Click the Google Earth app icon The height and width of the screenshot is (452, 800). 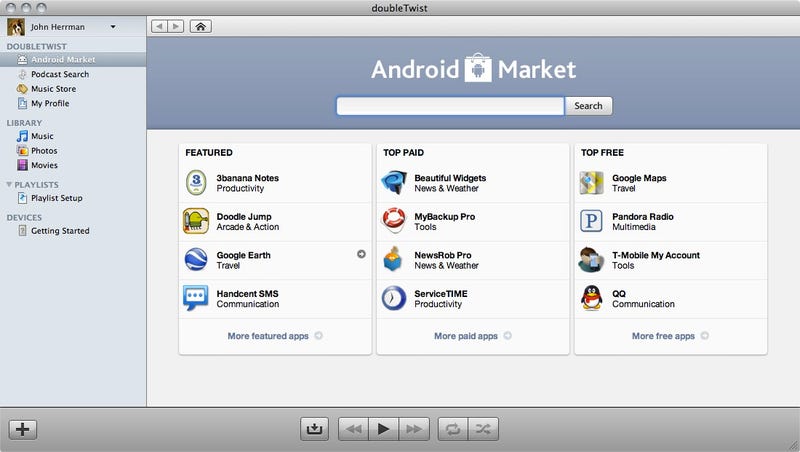click(196, 260)
